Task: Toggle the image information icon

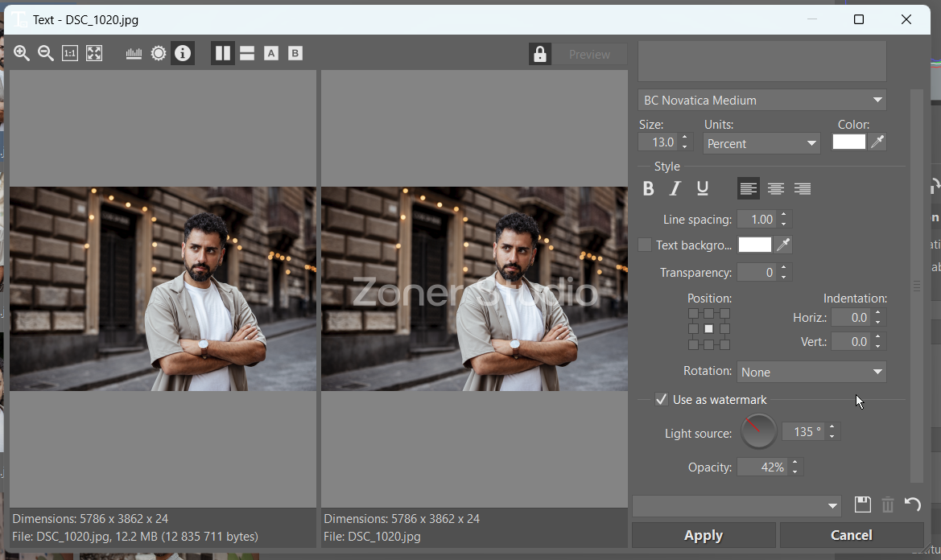Action: click(183, 54)
